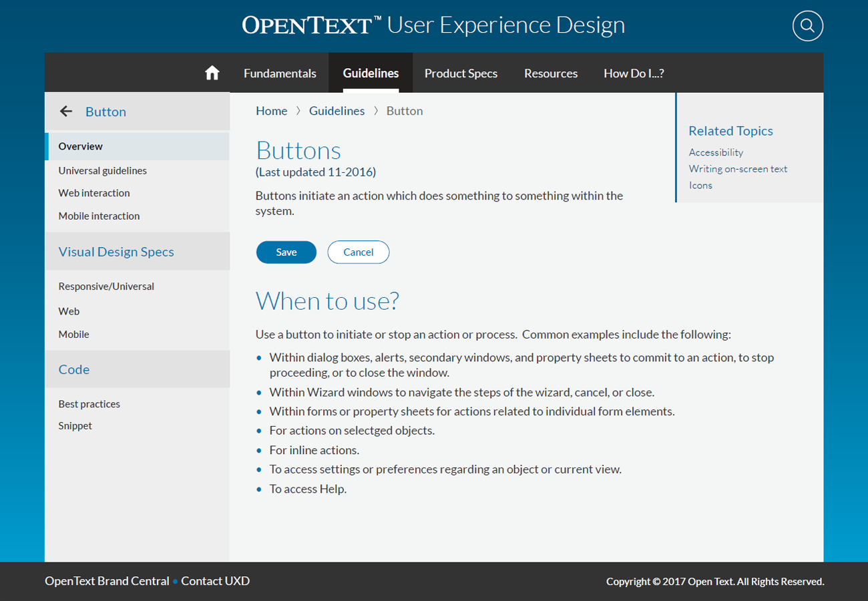Screen dimensions: 868x601
Task: Click the back arrow beside Button
Action: (65, 112)
